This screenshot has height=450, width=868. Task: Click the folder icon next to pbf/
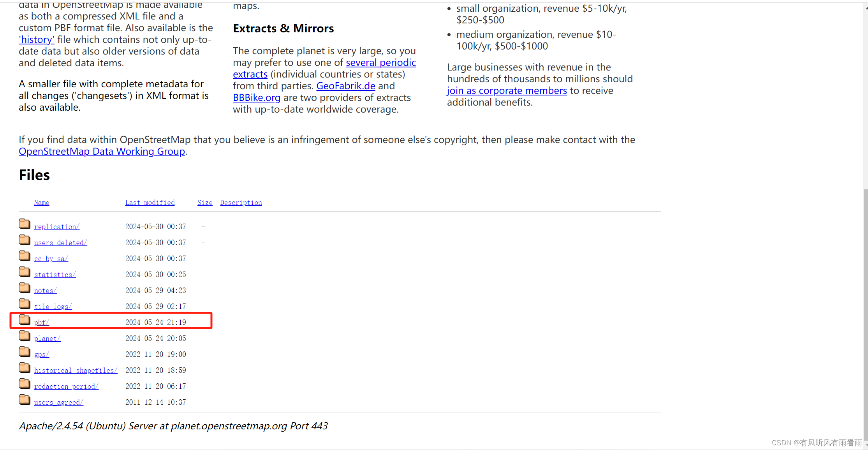click(25, 320)
